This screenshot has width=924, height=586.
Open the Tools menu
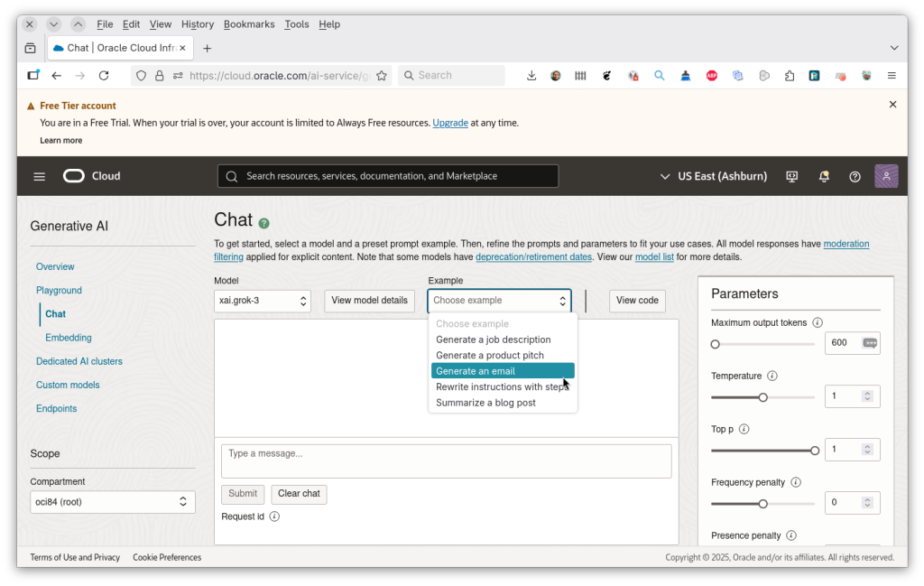click(x=296, y=24)
